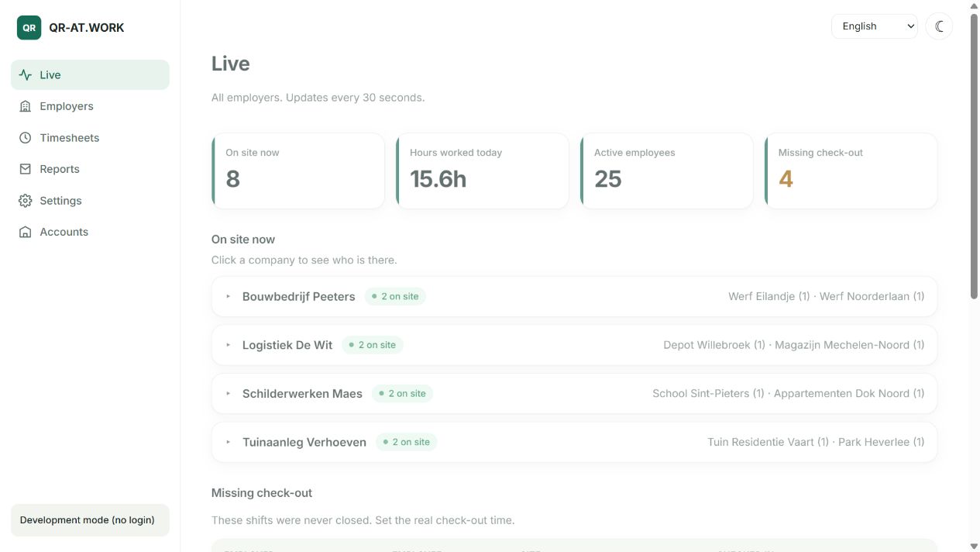980x552 pixels.
Task: Click the Schilderwerken Maes company name
Action: [302, 394]
